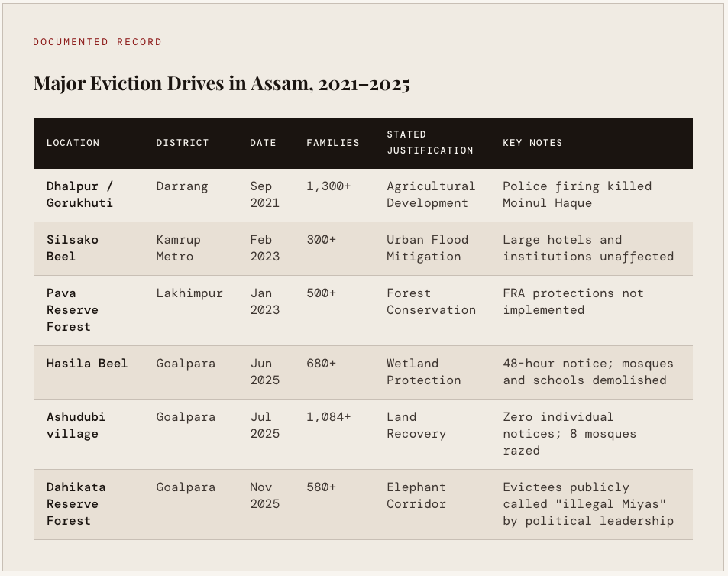Select the Stated Justification column header

(x=429, y=143)
